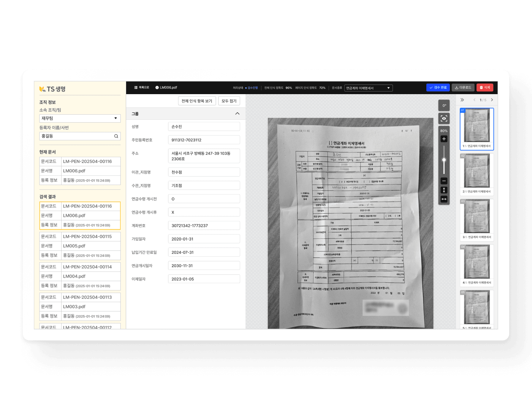This screenshot has height=410, width=532.
Task: Zoom out with the minus button
Action: 444,181
